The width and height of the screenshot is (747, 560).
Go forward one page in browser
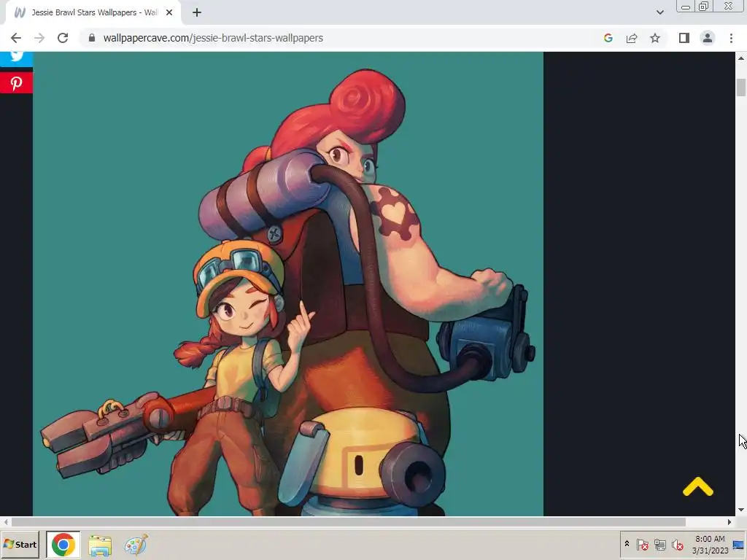click(x=39, y=38)
